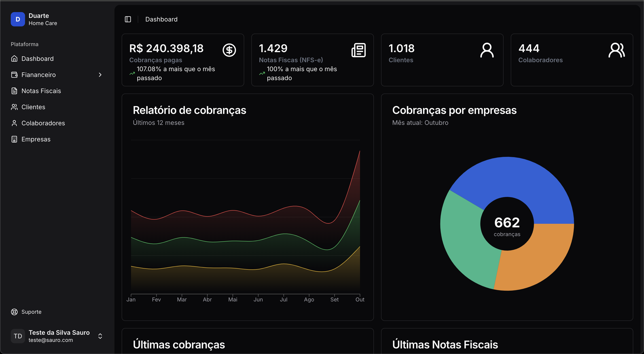The width and height of the screenshot is (644, 354).
Task: Navigate to Colaboradores page
Action: [x=57, y=123]
